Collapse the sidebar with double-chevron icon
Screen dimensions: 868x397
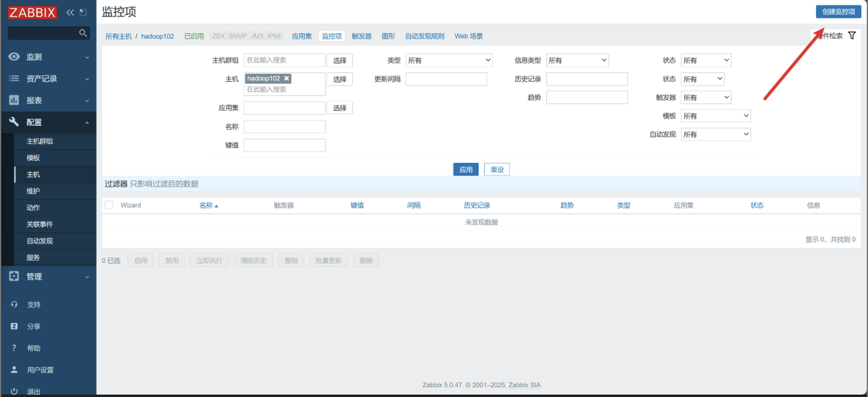pos(70,12)
